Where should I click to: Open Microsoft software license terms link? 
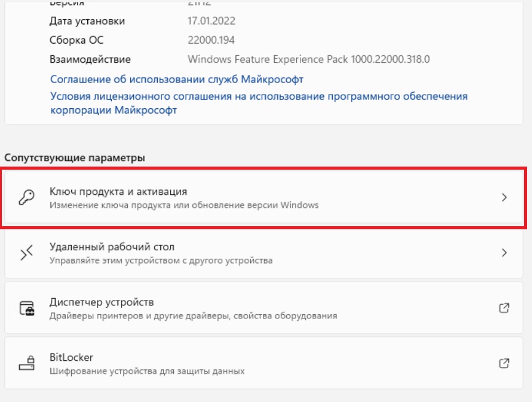tap(259, 103)
